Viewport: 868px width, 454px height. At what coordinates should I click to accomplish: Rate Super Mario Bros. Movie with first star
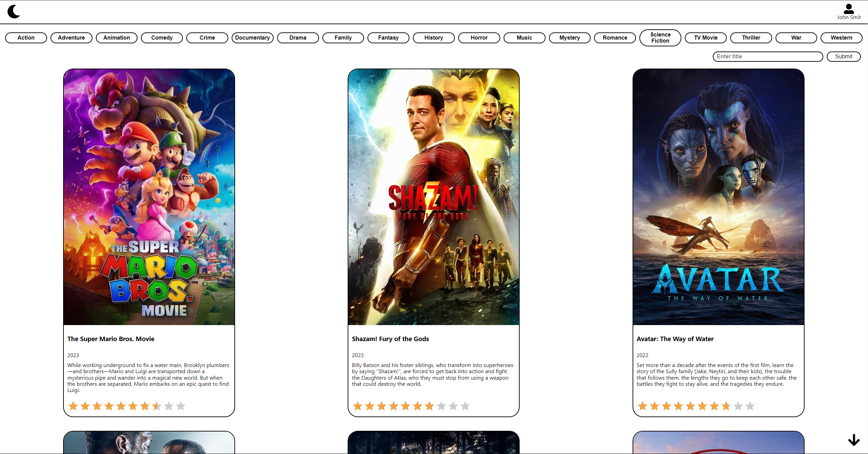tap(73, 406)
